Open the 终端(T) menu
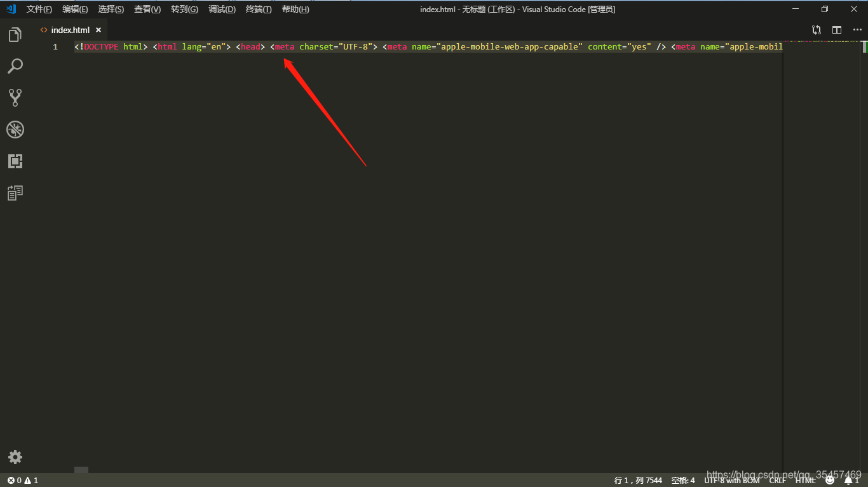The image size is (868, 487). pos(259,9)
